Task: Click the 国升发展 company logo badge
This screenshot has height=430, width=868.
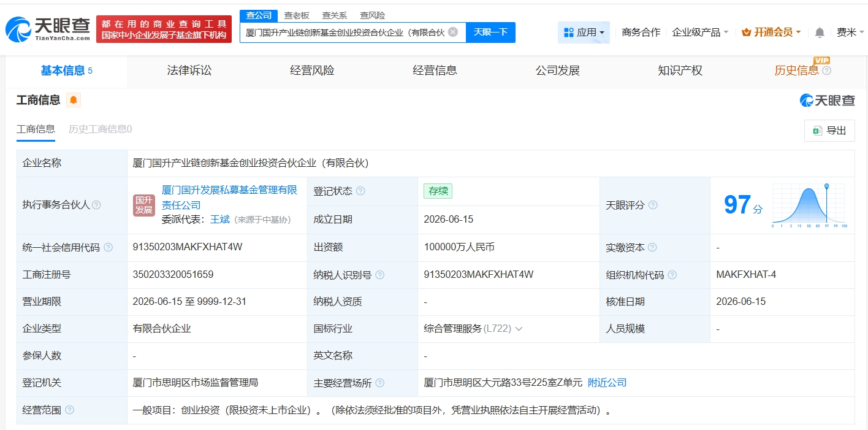Action: click(144, 205)
